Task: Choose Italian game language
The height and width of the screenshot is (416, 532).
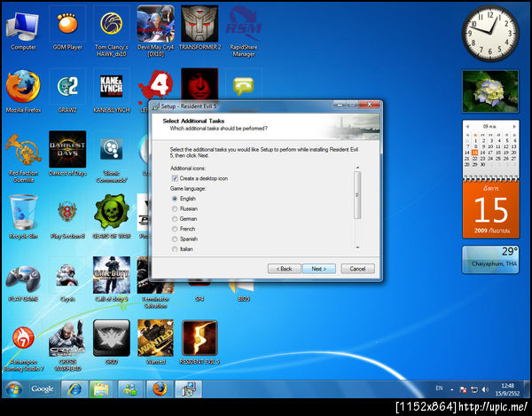Action: coord(175,249)
